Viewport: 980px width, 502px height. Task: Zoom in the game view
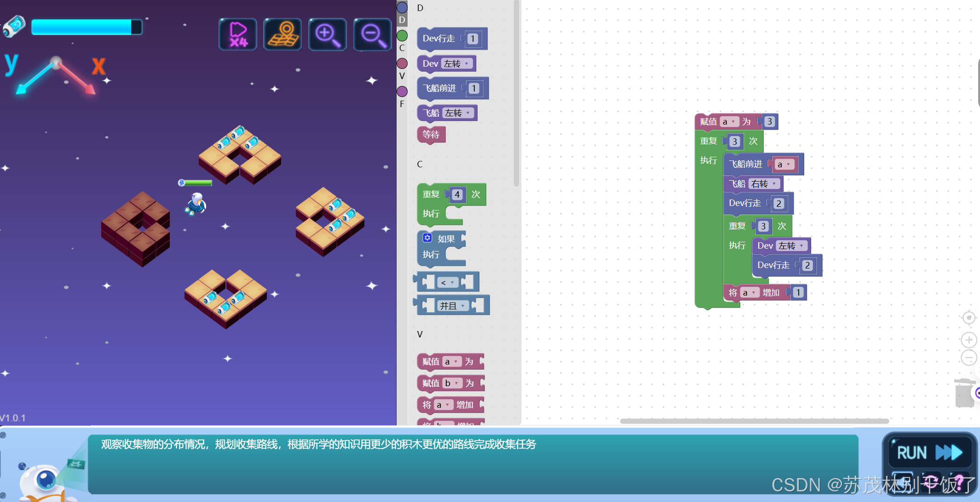point(327,34)
